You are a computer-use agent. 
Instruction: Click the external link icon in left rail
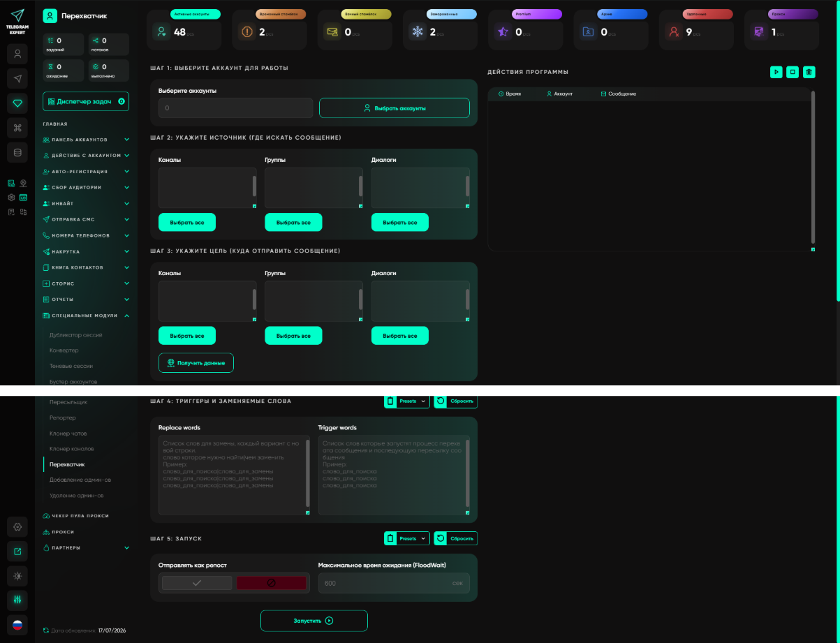pos(17,552)
